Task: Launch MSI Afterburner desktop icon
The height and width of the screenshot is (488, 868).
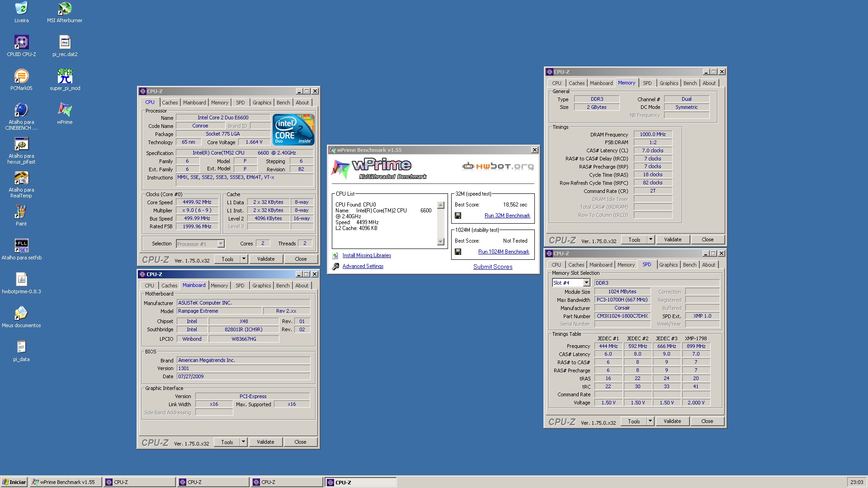Action: pos(65,9)
